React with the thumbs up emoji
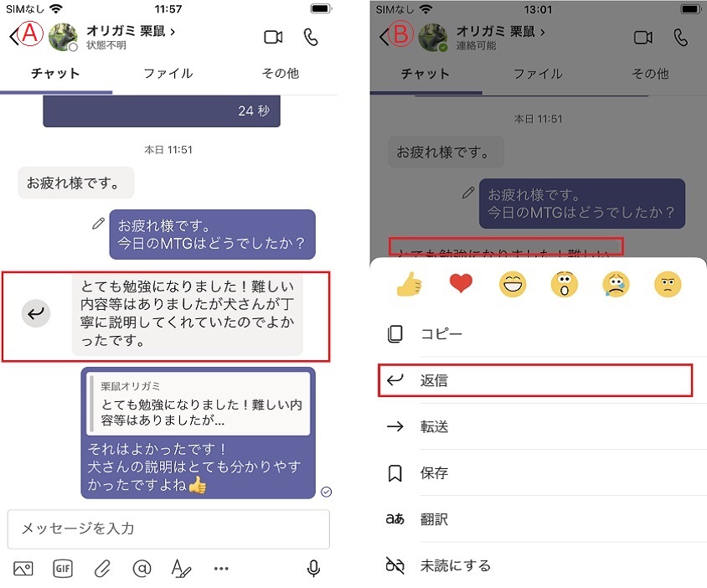Screen dimensions: 707x588 click(409, 284)
